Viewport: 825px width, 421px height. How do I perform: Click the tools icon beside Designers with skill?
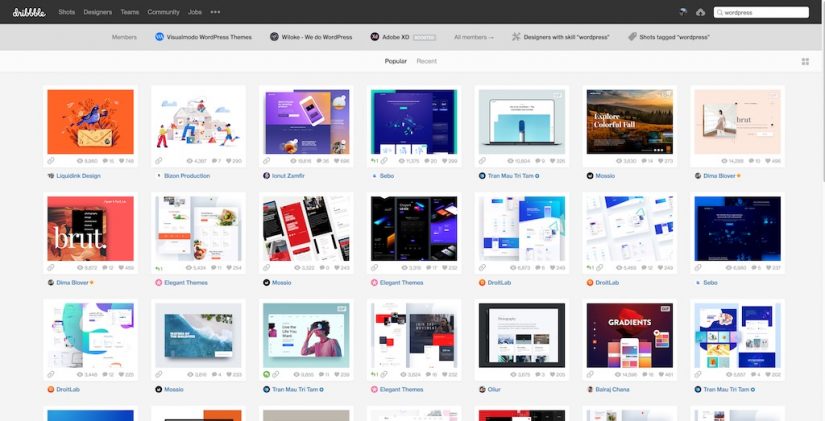(x=516, y=37)
